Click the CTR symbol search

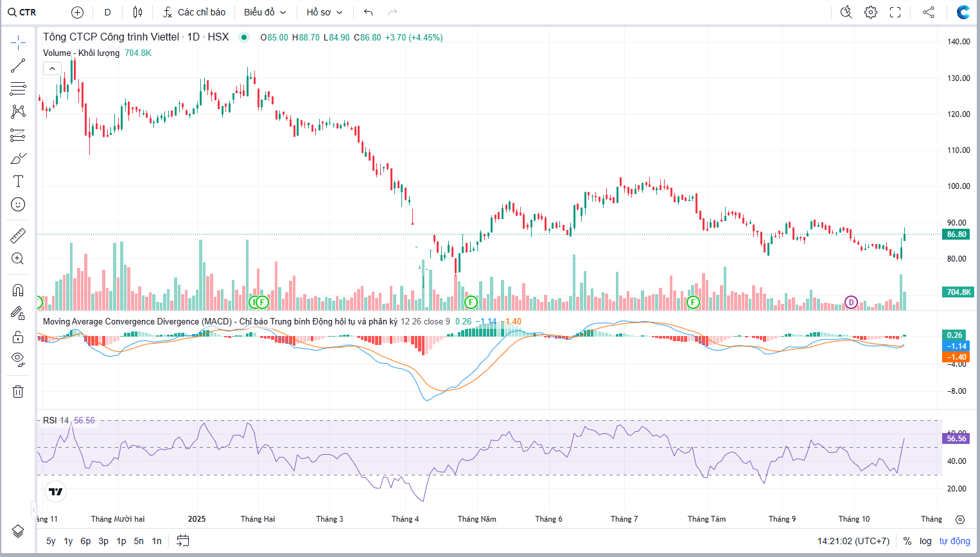(23, 12)
